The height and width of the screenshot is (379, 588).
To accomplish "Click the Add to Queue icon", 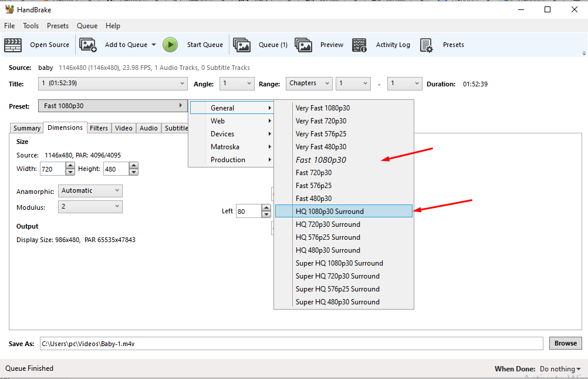I will tap(87, 45).
